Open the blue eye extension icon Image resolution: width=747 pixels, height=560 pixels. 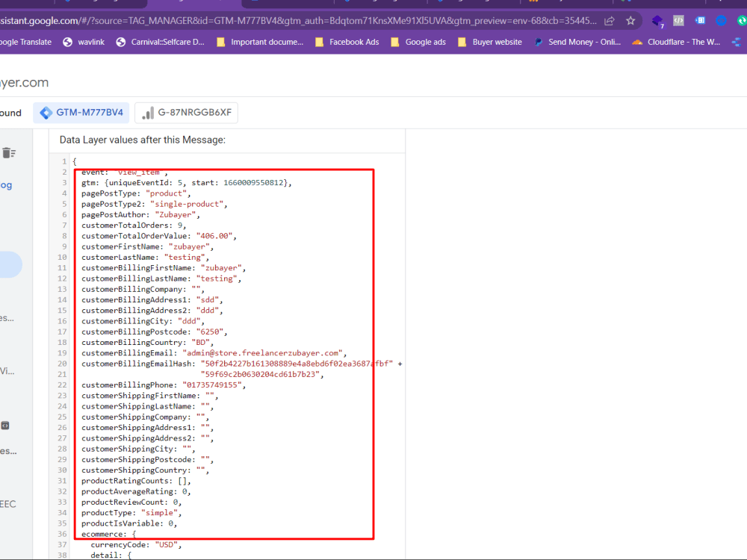722,20
